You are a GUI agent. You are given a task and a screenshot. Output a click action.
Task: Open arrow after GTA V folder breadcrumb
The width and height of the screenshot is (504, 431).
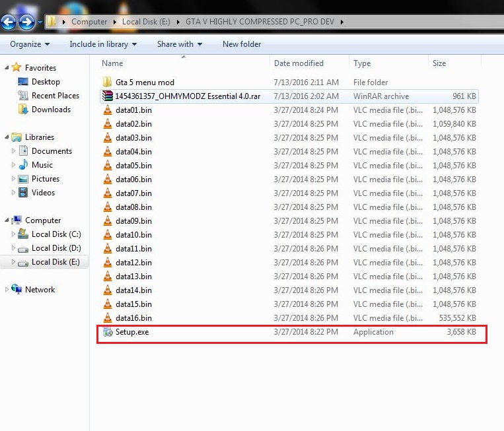(x=342, y=22)
